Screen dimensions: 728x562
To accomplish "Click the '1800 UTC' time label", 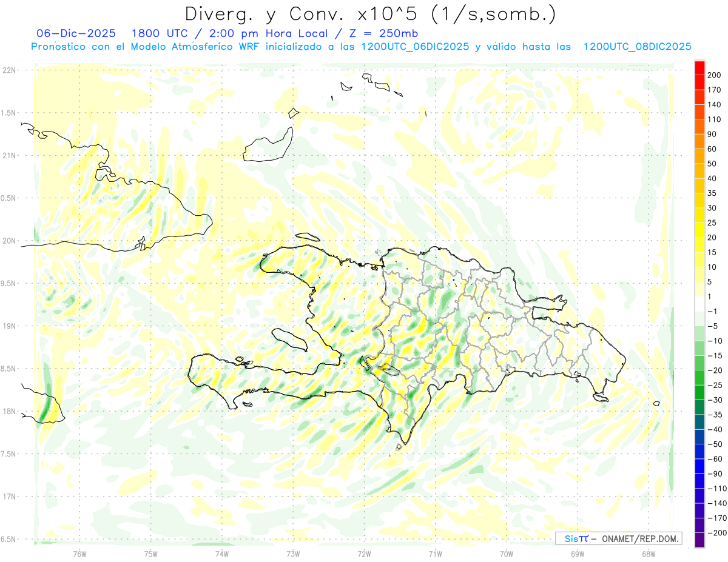I will [158, 33].
